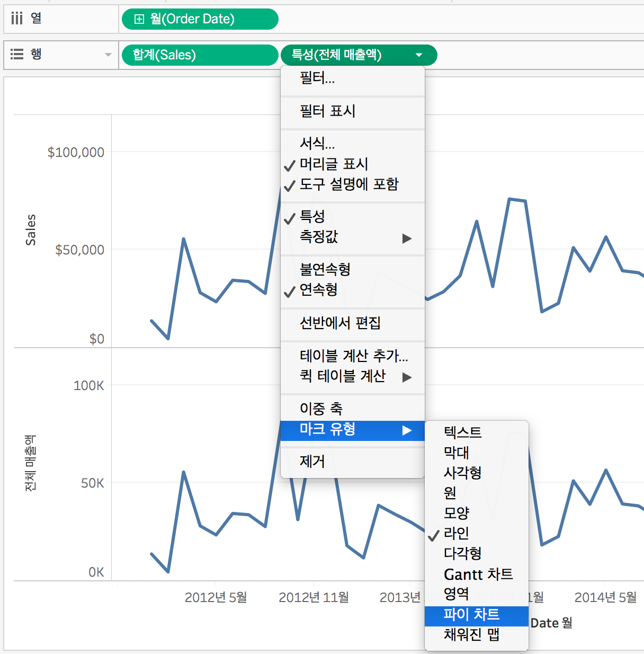Choose 필터... from the context menu
The image size is (644, 654).
tap(353, 78)
